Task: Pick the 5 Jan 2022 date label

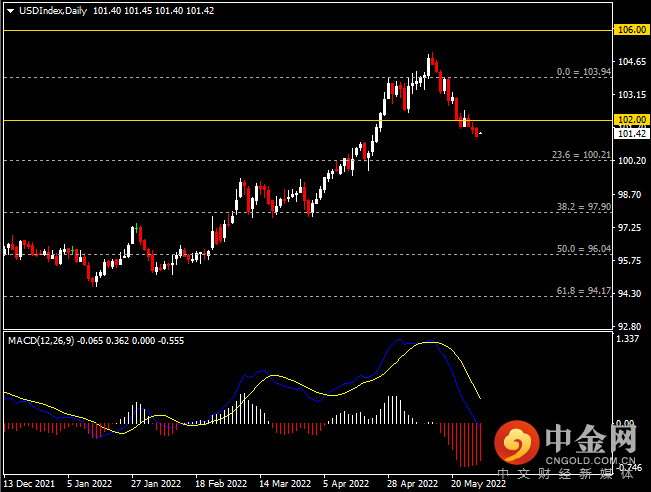Action: tap(89, 484)
